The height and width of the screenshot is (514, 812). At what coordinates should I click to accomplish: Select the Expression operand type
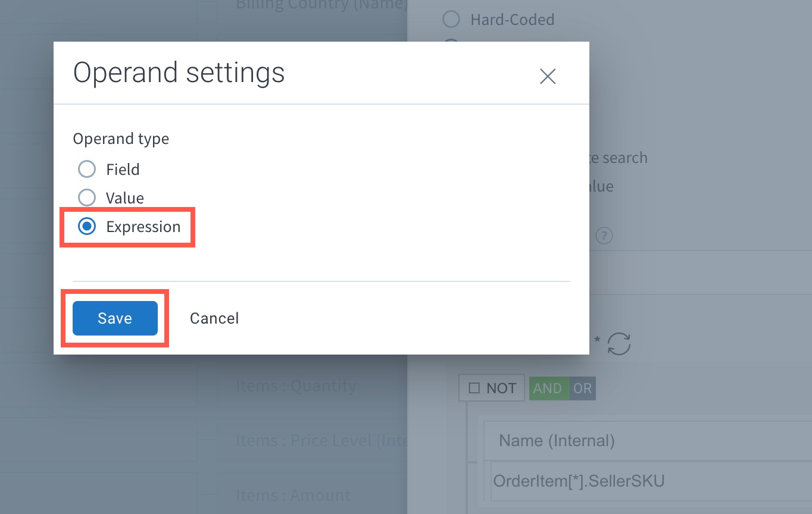87,226
